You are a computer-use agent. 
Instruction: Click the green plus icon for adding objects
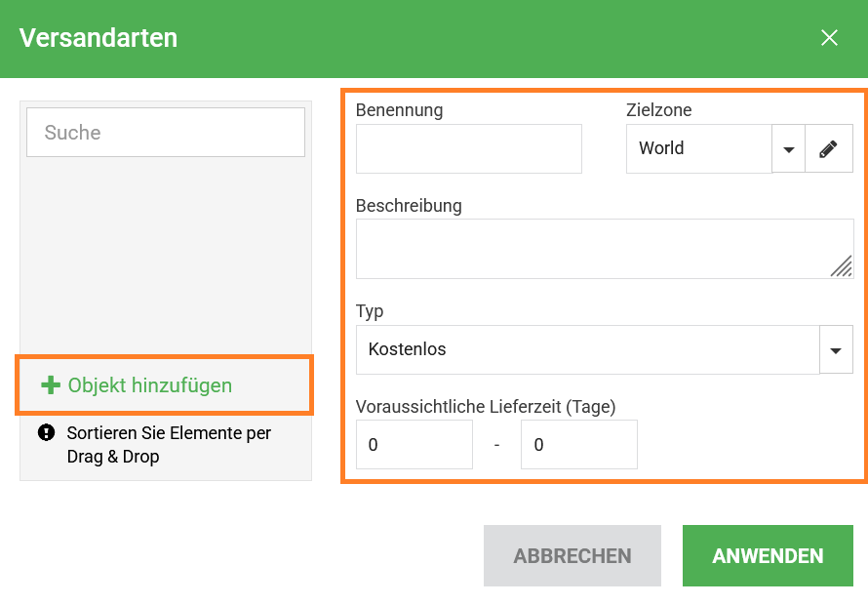tap(51, 385)
